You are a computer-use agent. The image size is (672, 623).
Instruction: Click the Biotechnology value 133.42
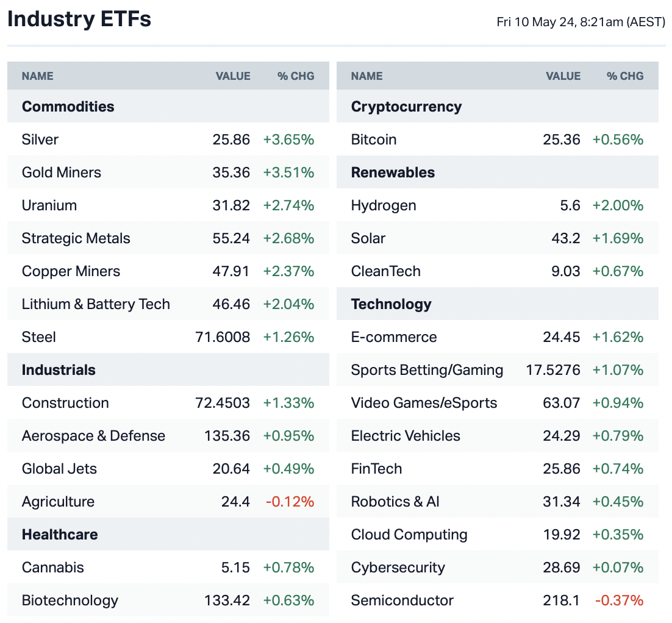(227, 600)
